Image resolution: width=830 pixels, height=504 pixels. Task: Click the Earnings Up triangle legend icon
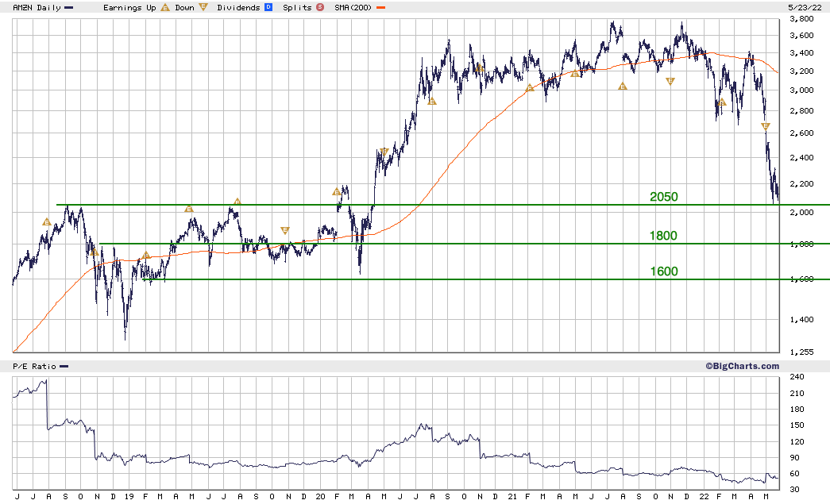(165, 7)
